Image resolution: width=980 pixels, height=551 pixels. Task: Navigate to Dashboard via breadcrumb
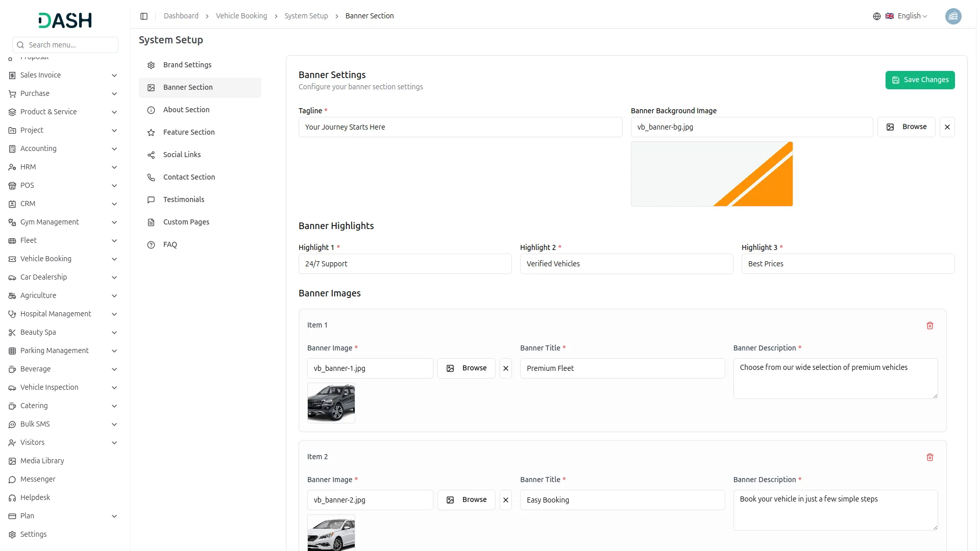click(x=181, y=16)
